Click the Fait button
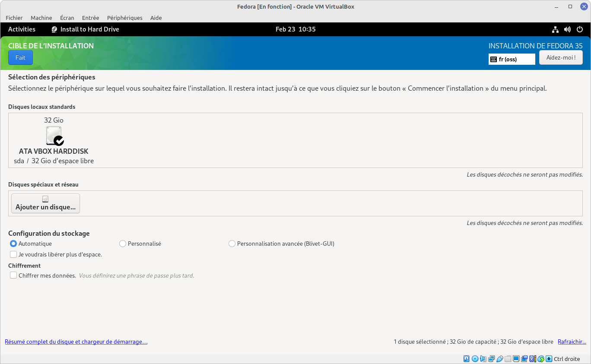Image resolution: width=591 pixels, height=364 pixels. tap(20, 57)
